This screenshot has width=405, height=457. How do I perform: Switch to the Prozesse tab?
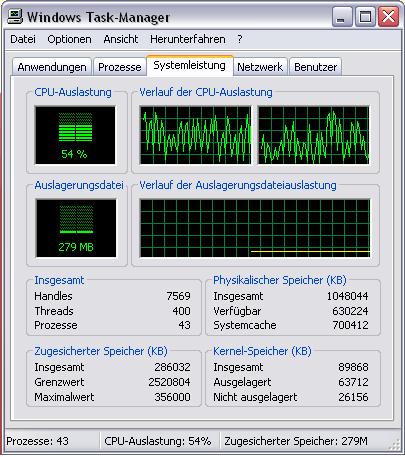point(120,67)
